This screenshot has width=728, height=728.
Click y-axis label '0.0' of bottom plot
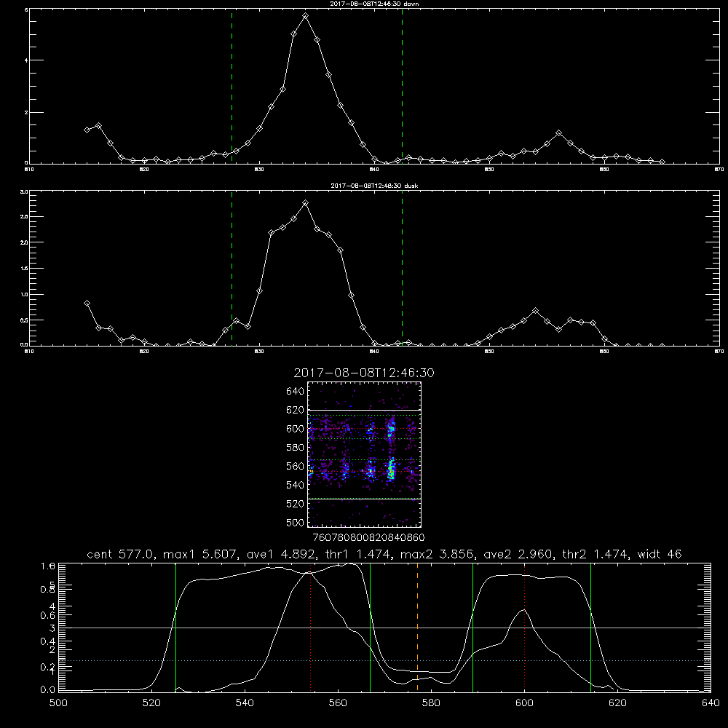coord(48,690)
